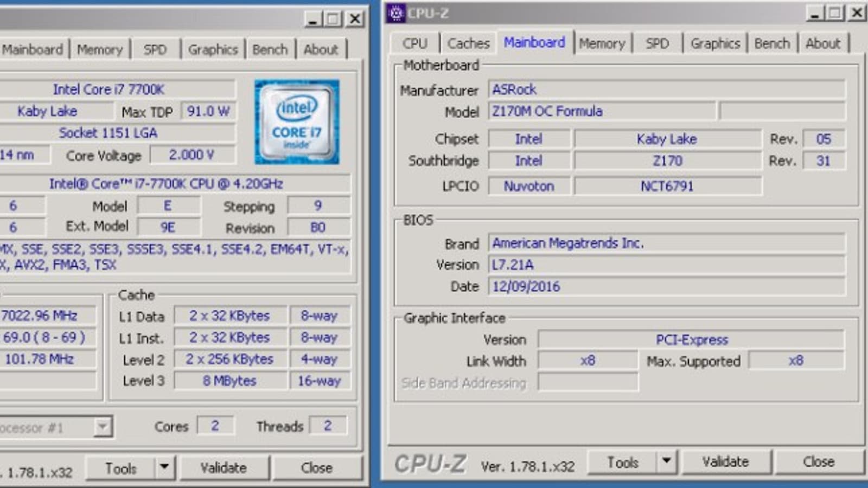This screenshot has width=868, height=488.
Task: Click the Chipset Rev. value 05
Action: [x=824, y=139]
